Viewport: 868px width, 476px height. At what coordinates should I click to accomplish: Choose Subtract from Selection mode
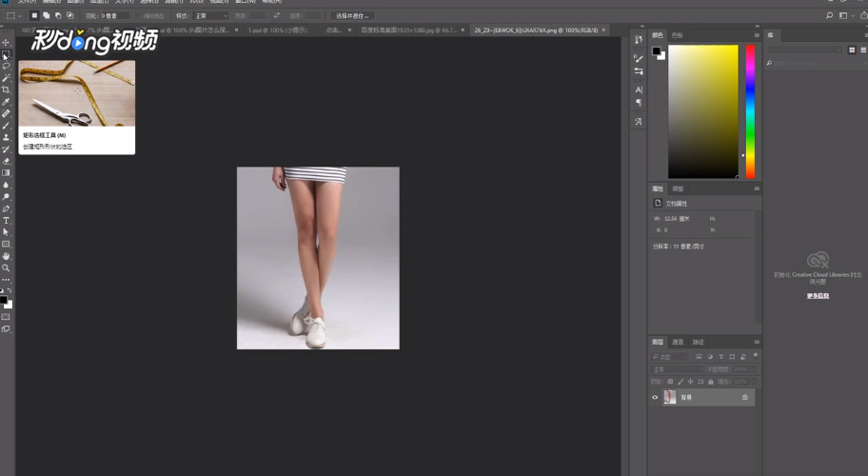[58, 15]
